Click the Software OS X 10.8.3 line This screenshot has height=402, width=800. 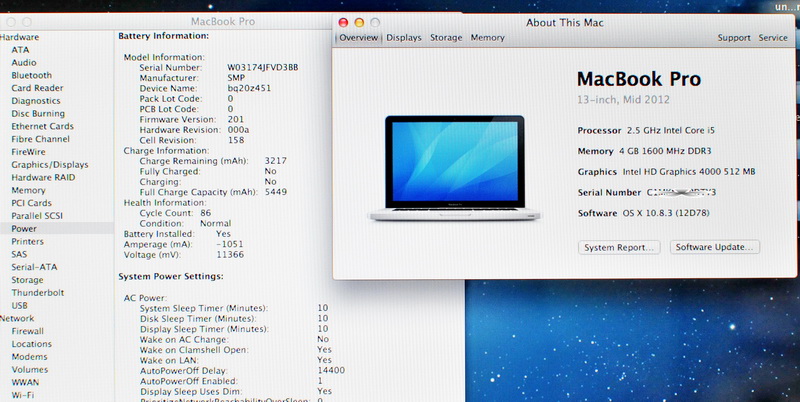point(643,213)
